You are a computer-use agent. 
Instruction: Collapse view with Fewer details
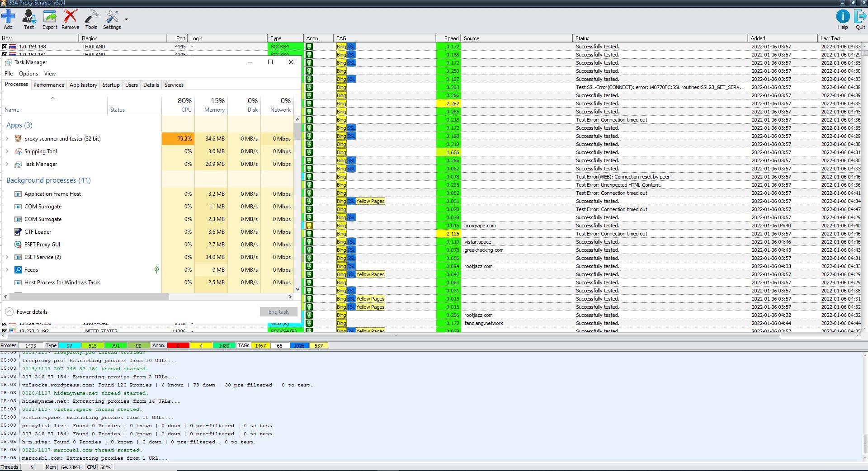(x=26, y=312)
